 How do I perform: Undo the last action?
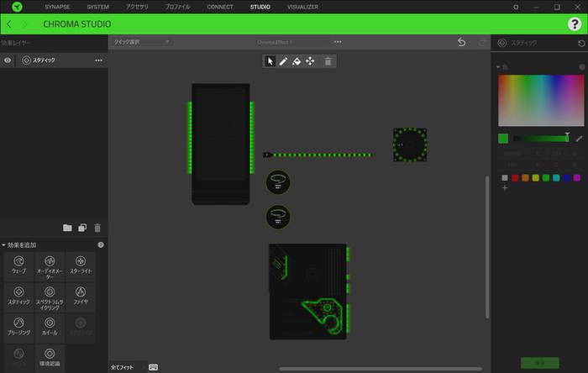coord(462,42)
